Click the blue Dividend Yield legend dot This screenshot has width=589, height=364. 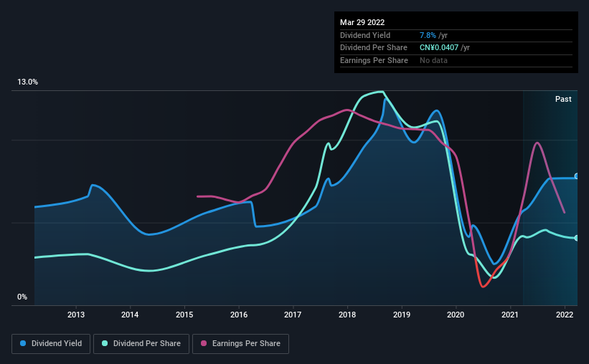[x=23, y=343]
